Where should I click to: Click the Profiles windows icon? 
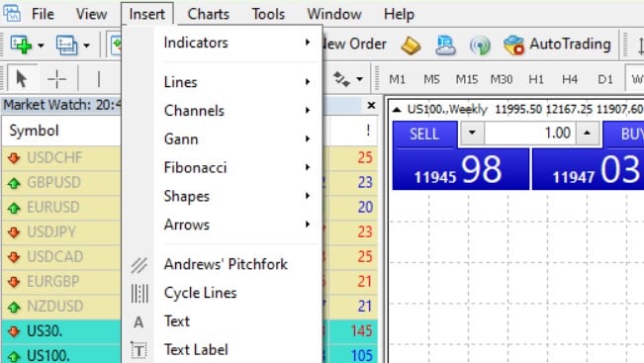click(66, 45)
